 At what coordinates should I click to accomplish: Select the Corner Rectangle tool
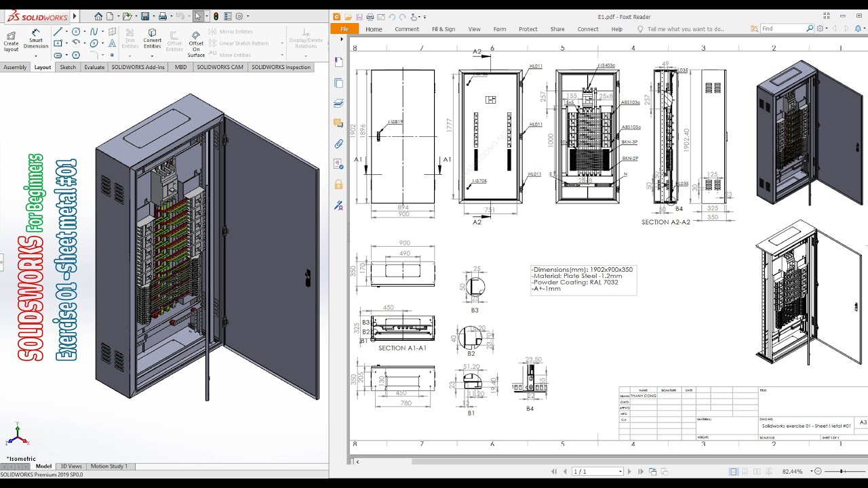click(x=58, y=43)
